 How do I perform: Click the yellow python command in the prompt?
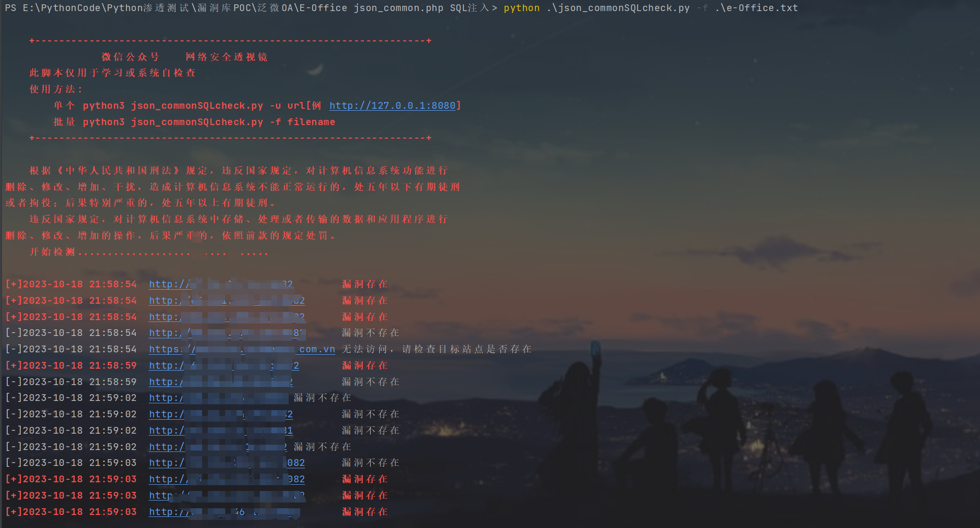(x=522, y=8)
